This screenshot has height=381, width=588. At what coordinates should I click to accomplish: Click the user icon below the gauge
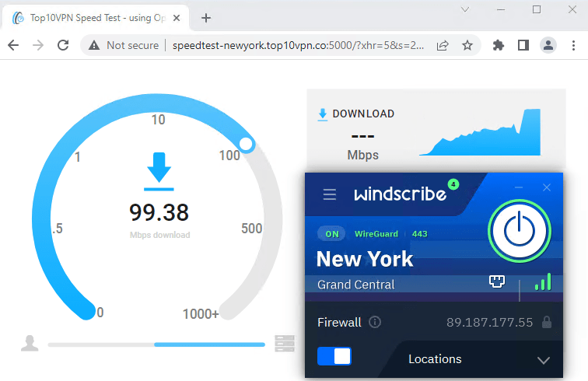(30, 343)
